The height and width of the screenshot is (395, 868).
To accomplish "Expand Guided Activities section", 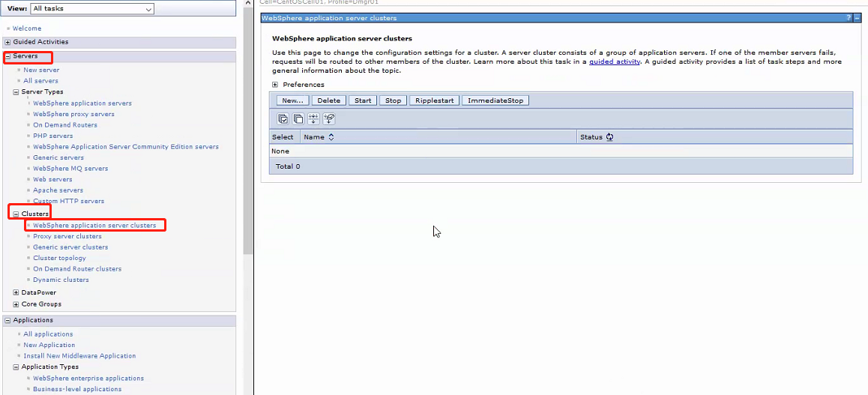I will tap(7, 42).
